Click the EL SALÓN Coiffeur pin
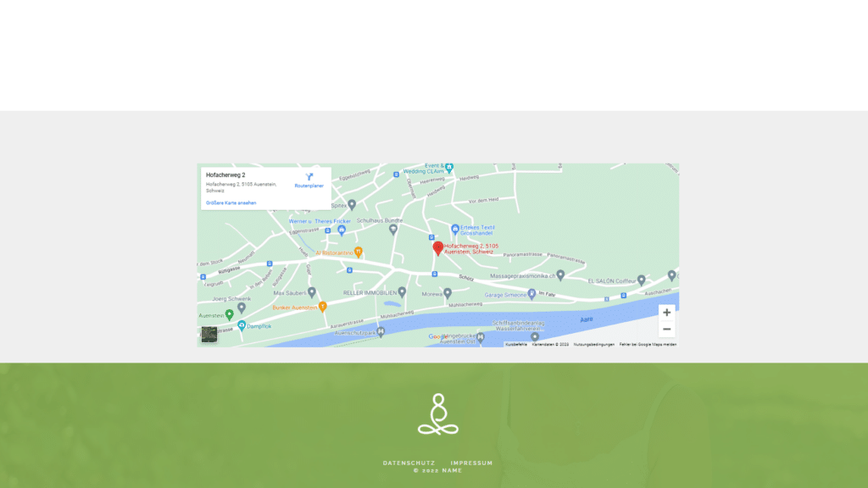This screenshot has height=488, width=868. (642, 280)
